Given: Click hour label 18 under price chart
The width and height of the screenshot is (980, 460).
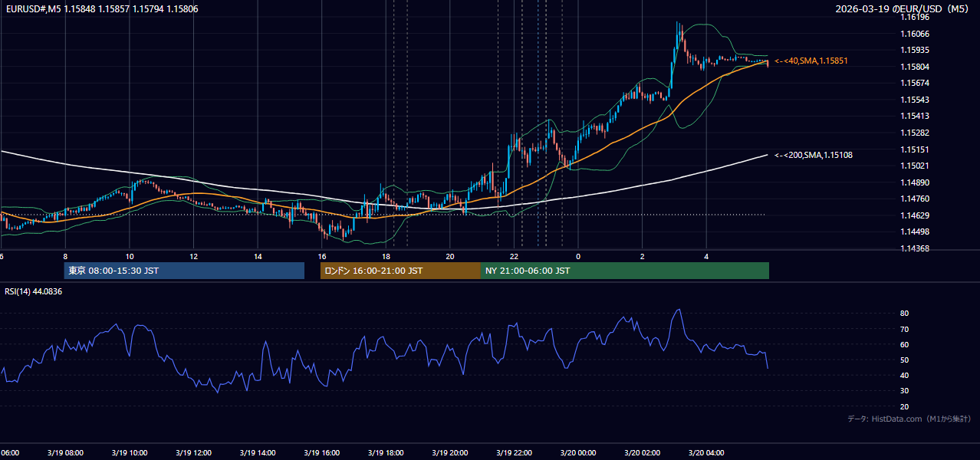Looking at the screenshot, I should [386, 257].
